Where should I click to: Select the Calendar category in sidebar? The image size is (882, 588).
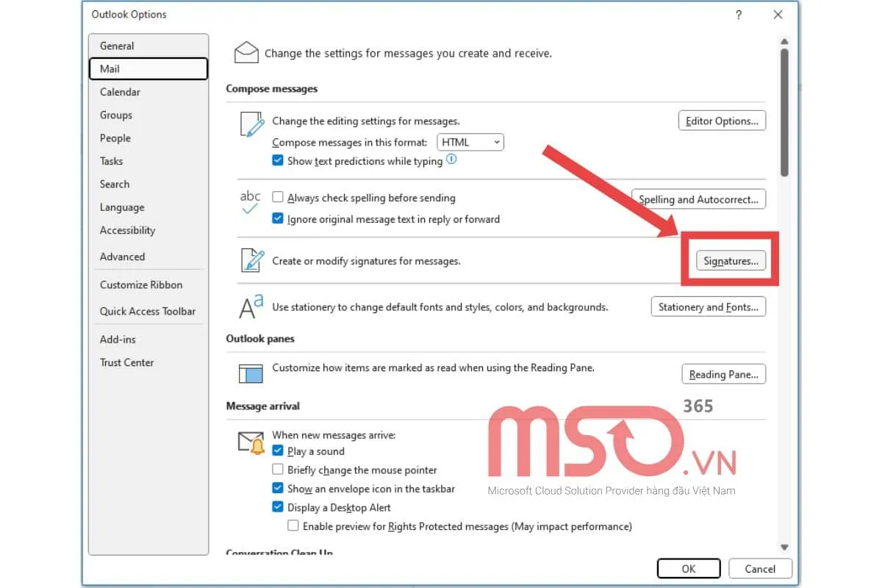[x=120, y=92]
